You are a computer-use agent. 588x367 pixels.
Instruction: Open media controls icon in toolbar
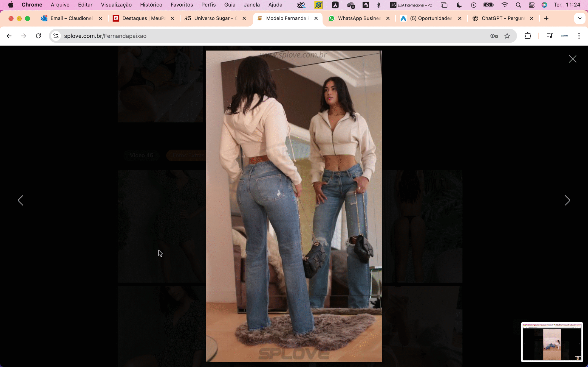[x=549, y=36]
